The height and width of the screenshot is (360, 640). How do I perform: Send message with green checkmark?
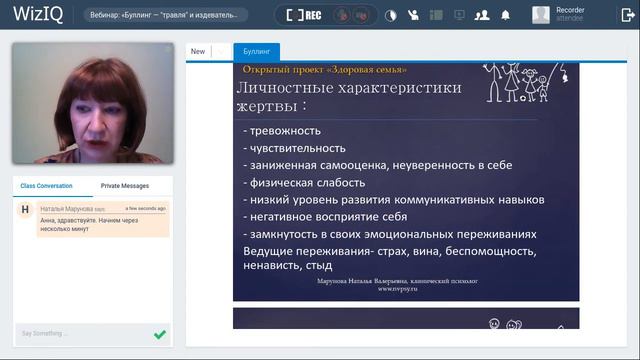160,334
